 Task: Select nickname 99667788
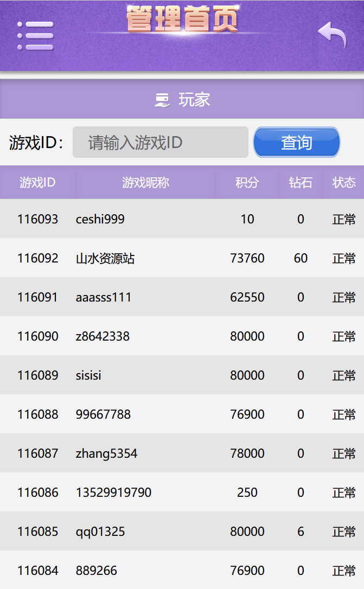pos(103,414)
